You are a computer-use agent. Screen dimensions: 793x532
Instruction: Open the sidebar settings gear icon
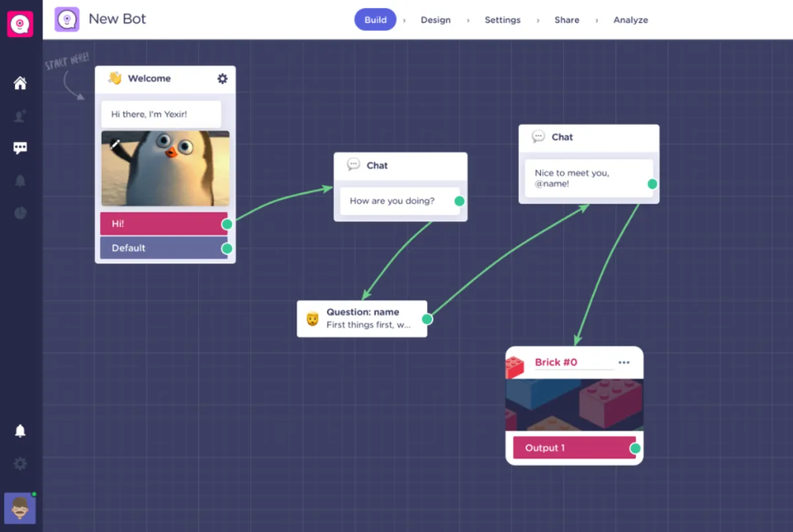point(20,463)
